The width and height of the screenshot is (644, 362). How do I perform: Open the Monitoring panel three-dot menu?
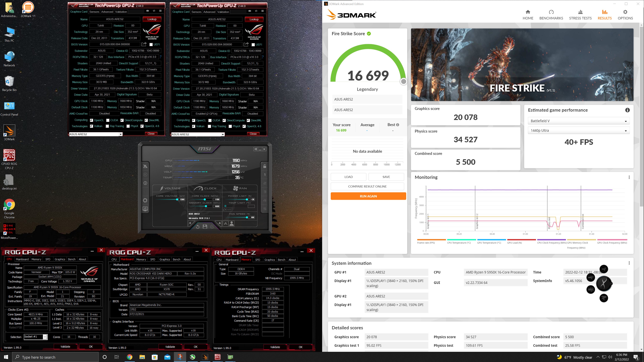click(x=629, y=177)
